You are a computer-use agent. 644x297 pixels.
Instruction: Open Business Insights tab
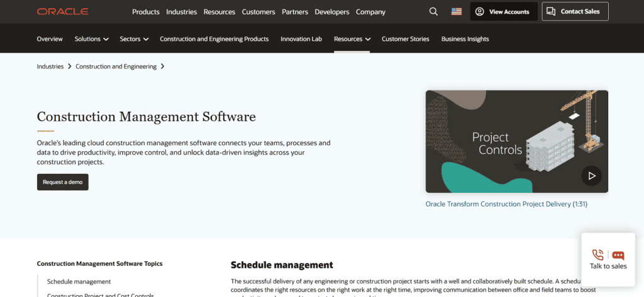point(465,39)
